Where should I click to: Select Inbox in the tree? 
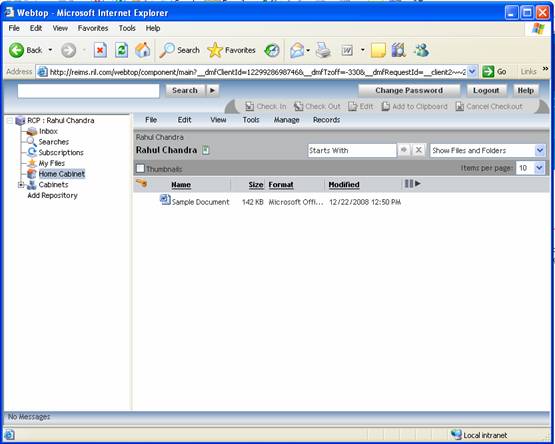tap(48, 131)
